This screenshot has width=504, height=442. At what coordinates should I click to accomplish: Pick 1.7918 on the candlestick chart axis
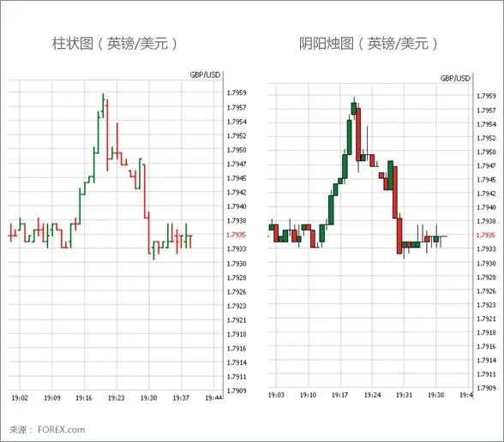coord(486,332)
